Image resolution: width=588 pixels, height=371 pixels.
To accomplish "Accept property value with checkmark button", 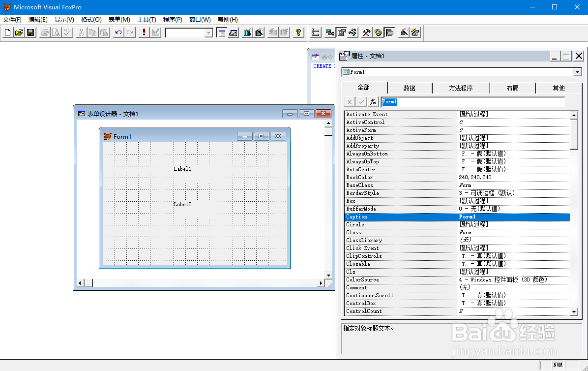I will (x=361, y=102).
